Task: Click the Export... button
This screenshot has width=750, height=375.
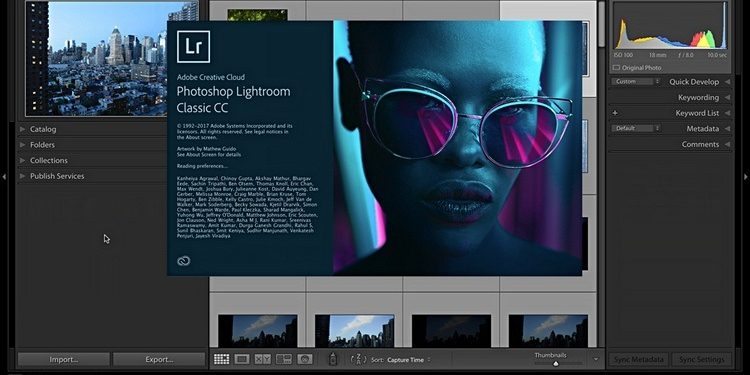Action: pyautogui.click(x=159, y=359)
